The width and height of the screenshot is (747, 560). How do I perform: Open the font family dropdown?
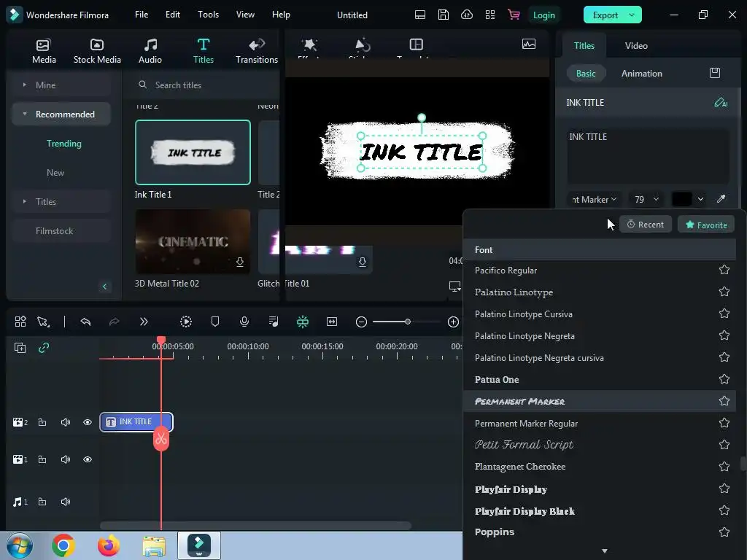[594, 199]
